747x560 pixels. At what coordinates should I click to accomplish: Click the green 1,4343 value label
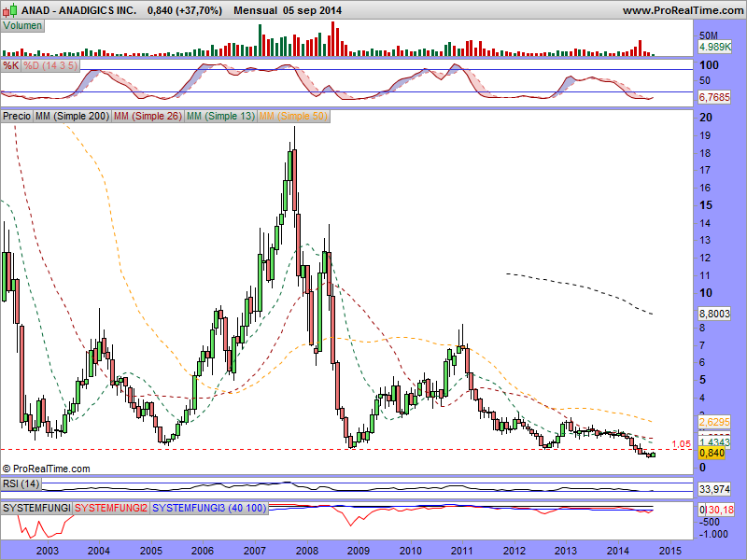pyautogui.click(x=714, y=442)
